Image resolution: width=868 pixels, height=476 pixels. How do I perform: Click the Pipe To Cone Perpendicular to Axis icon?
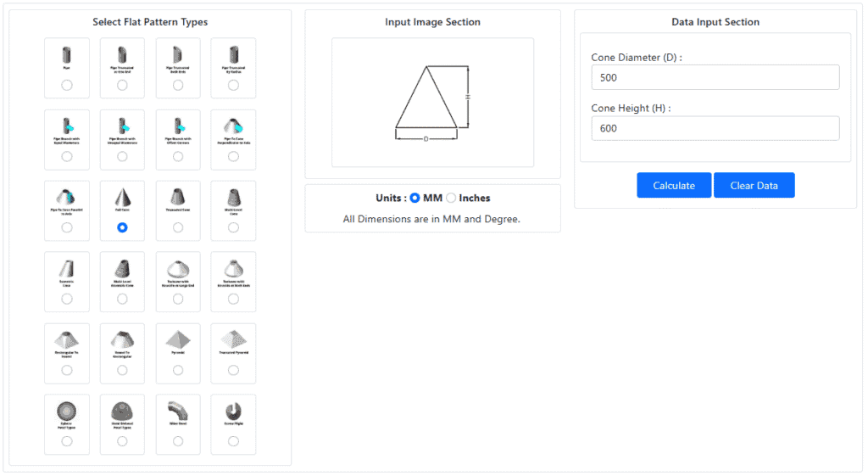234,126
